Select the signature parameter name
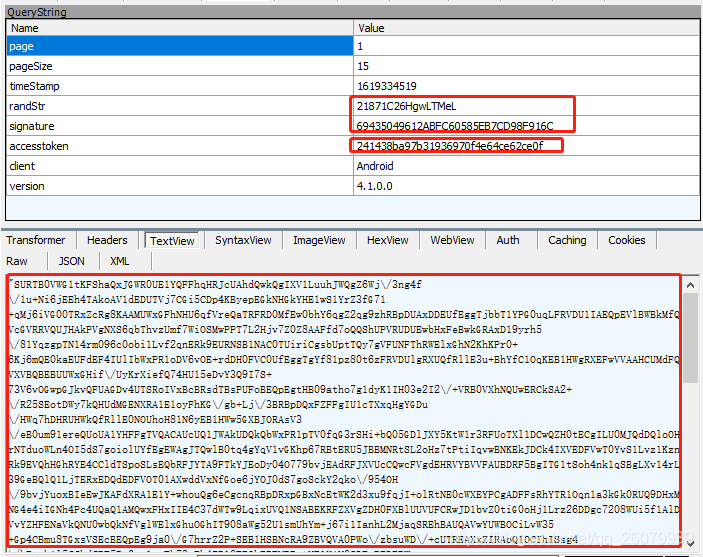The image size is (703, 557). coord(31,126)
